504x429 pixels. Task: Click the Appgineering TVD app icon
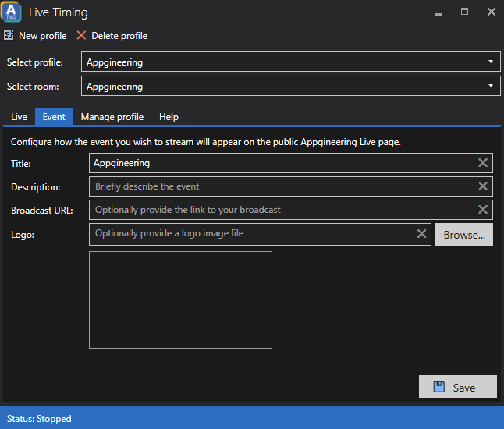pos(11,12)
